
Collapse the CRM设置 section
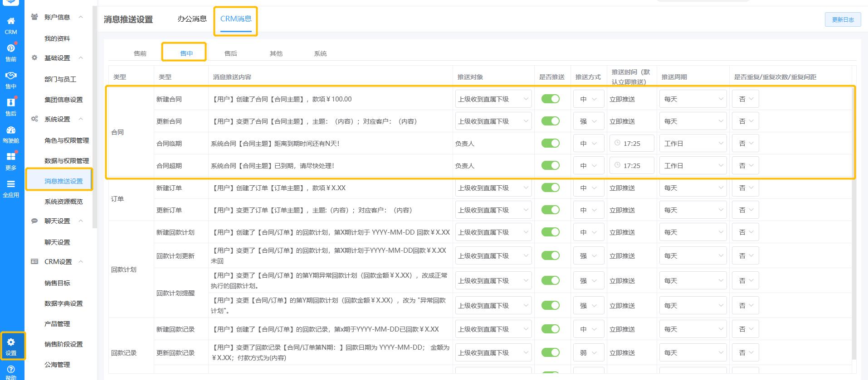pos(81,261)
